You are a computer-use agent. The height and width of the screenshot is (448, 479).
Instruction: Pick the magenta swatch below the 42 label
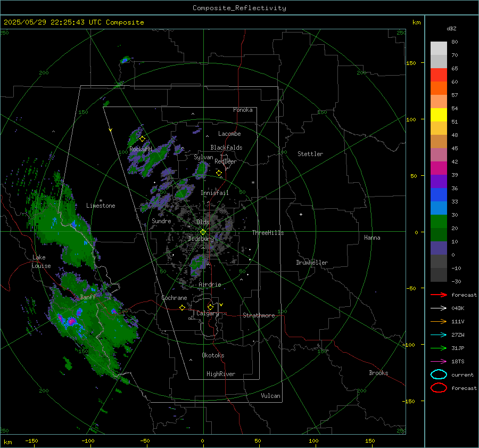tap(439, 168)
